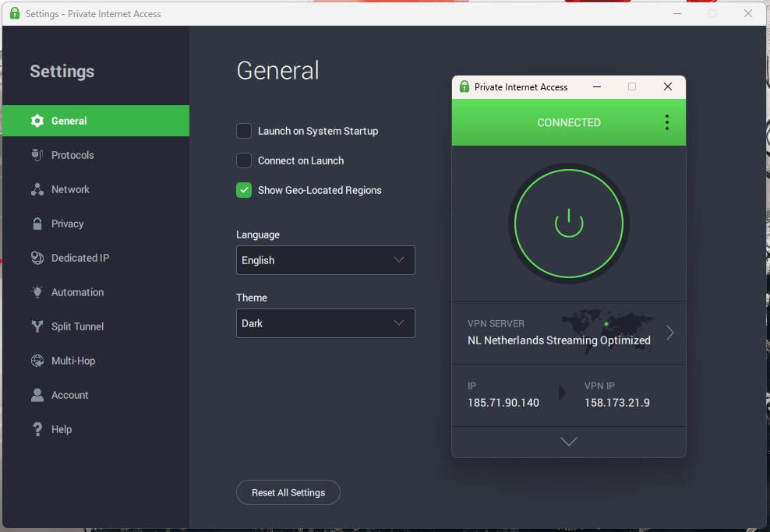The height and width of the screenshot is (532, 770).
Task: Open the Help settings tab
Action: coord(96,429)
